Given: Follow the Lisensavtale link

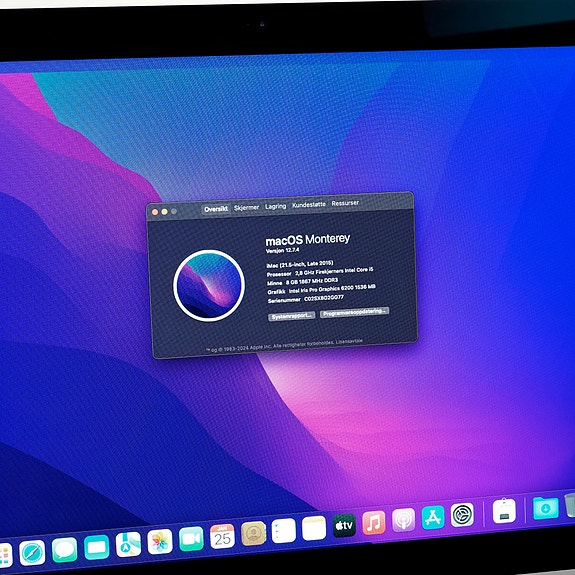Looking at the screenshot, I should click(349, 341).
